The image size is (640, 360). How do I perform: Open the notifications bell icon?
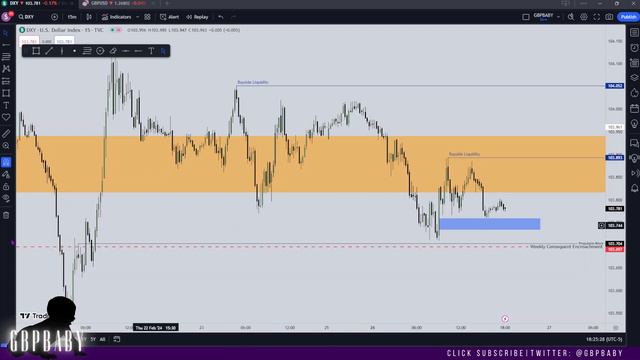[x=634, y=188]
